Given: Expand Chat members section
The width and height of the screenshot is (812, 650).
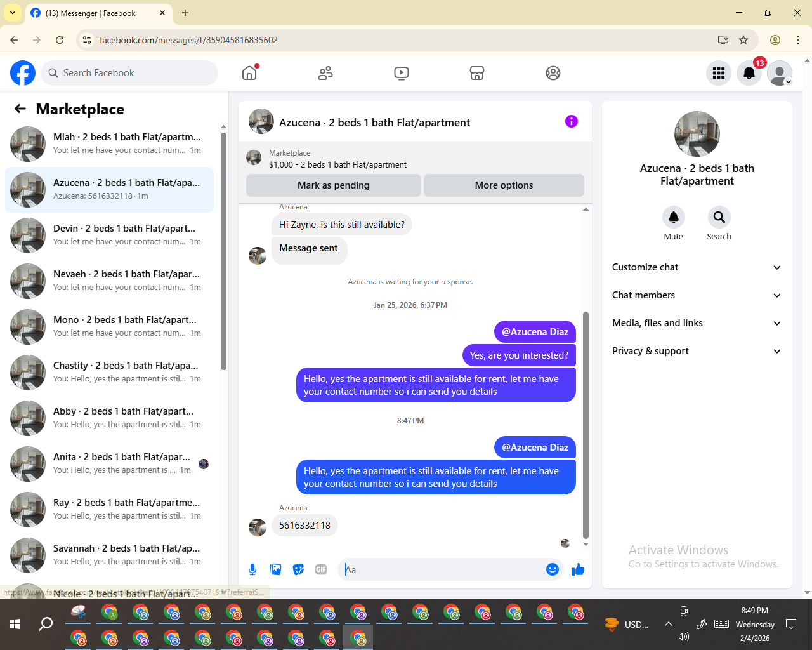Looking at the screenshot, I should [x=697, y=295].
